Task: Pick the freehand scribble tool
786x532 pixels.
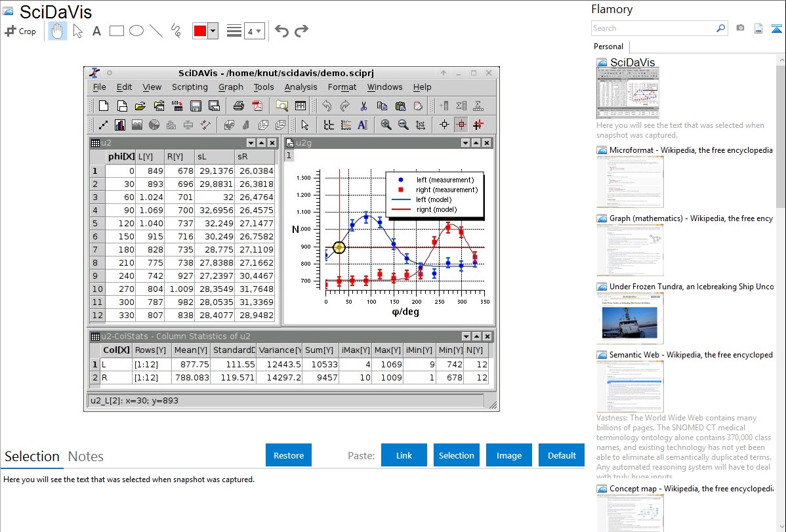Action: 176,31
